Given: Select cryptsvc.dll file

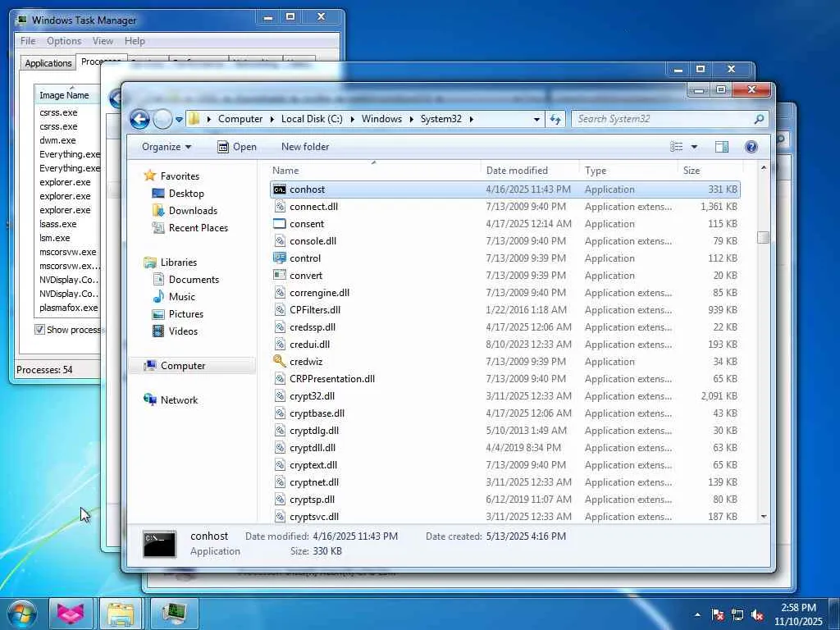Looking at the screenshot, I should [x=314, y=517].
